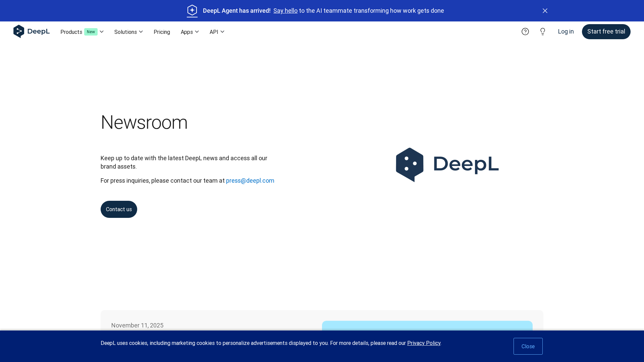Click the lightbulb ideas icon
Screen dimensions: 644x362
click(x=543, y=32)
